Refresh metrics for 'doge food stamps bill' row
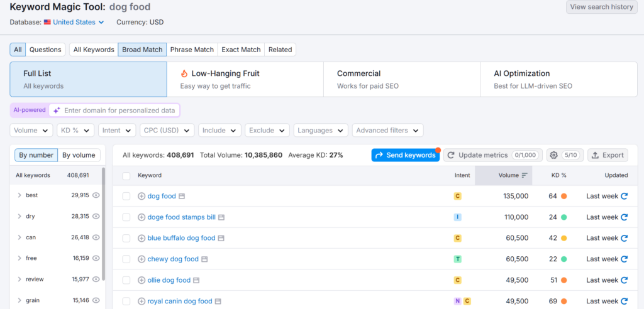The image size is (644, 309). click(625, 217)
